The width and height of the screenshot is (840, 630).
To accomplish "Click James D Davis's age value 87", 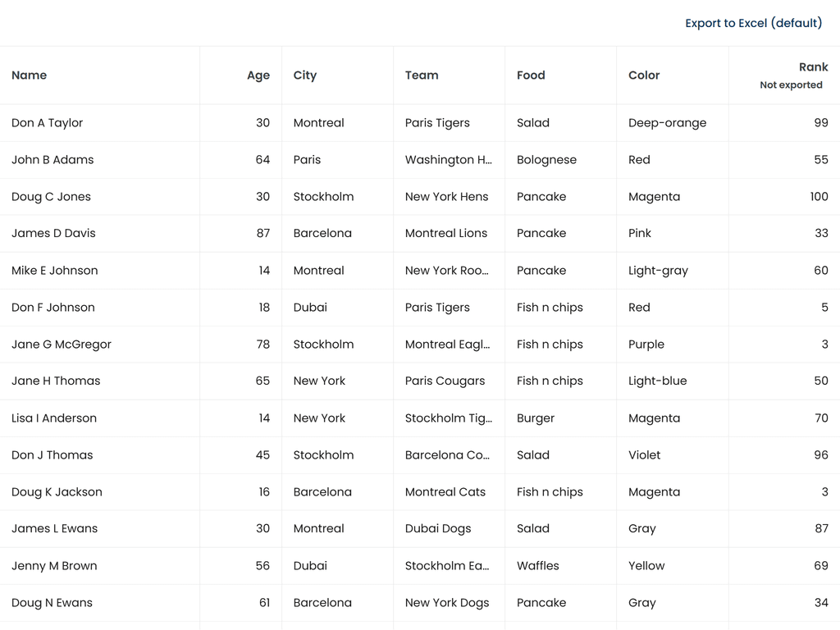I will [x=264, y=233].
